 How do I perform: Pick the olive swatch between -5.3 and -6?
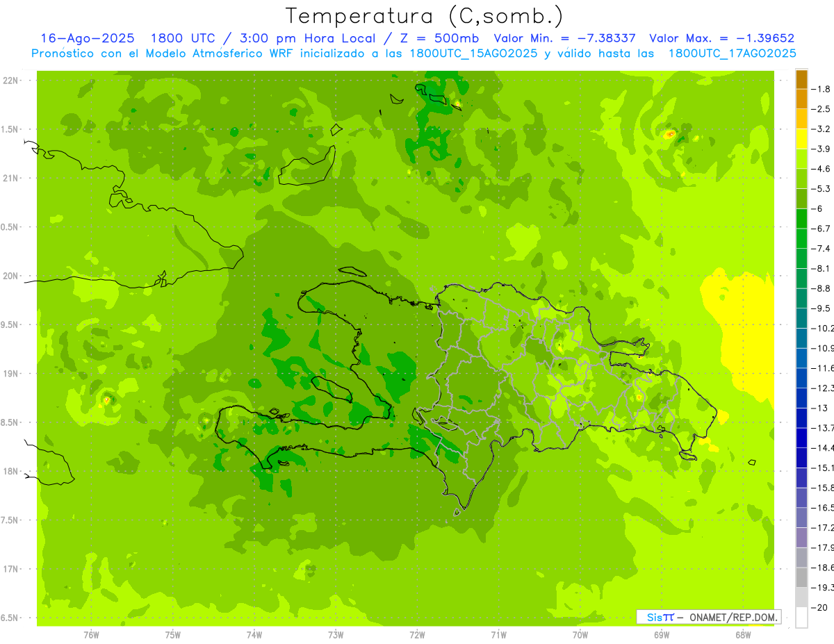801,199
